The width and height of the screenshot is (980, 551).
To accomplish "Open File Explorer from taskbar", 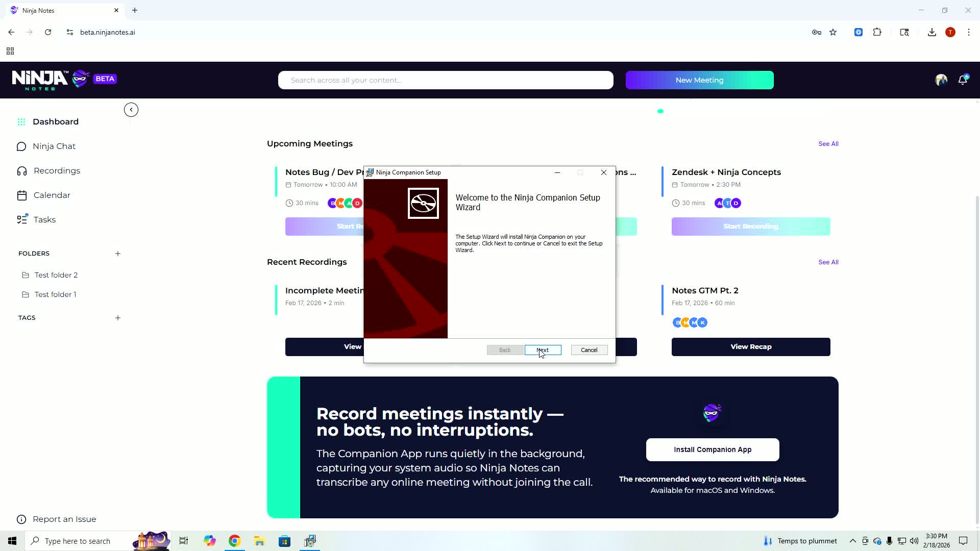I will pyautogui.click(x=259, y=541).
